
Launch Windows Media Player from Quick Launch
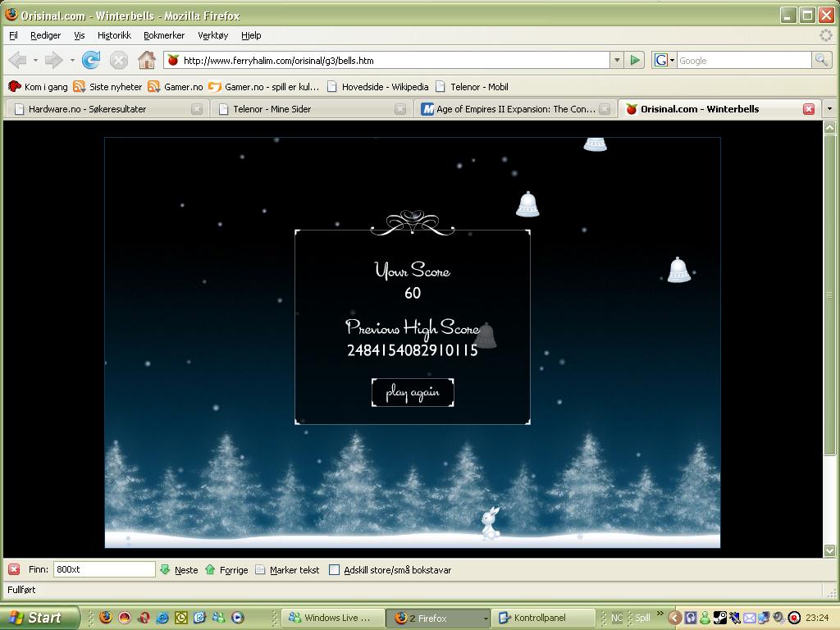(x=237, y=617)
